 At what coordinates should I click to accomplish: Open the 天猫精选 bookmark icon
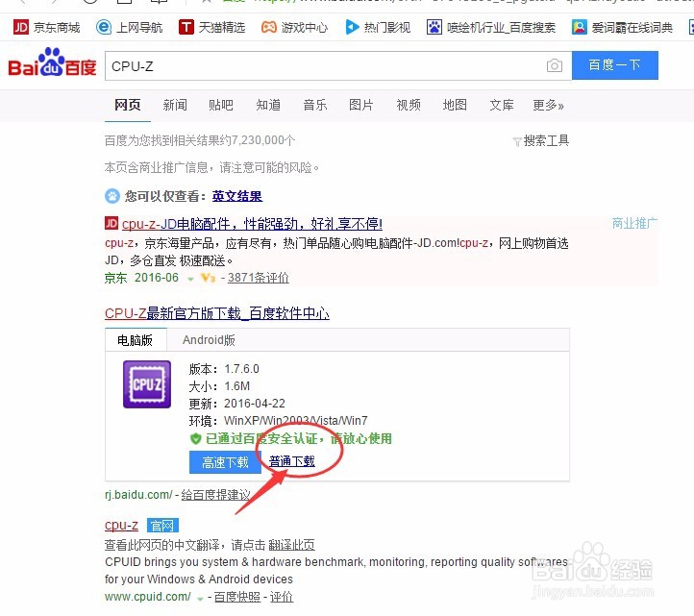[x=186, y=28]
